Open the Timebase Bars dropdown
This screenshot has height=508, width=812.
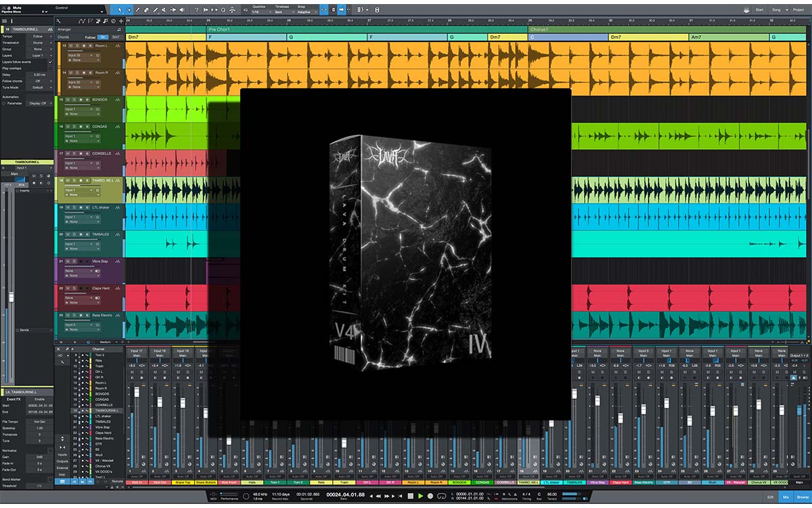(x=284, y=12)
